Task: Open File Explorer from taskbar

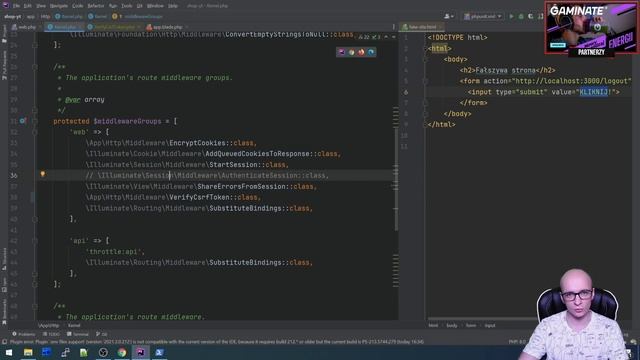Action: click(x=28, y=352)
